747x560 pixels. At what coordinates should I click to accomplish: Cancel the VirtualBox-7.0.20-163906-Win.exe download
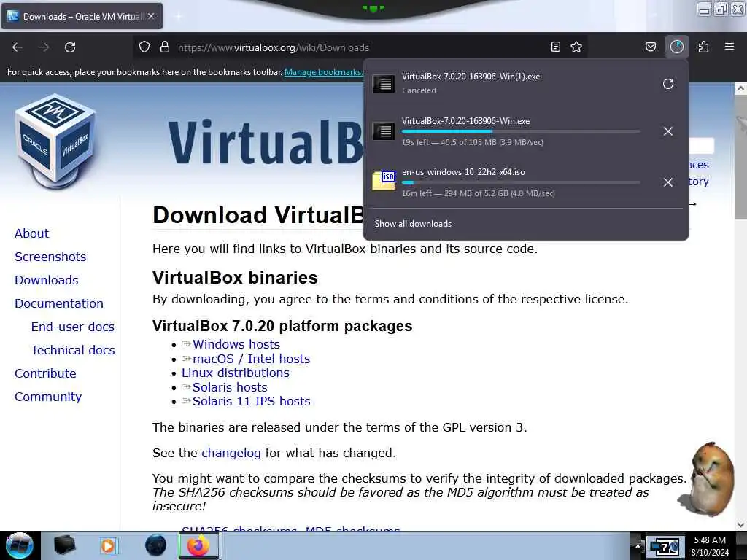click(668, 131)
